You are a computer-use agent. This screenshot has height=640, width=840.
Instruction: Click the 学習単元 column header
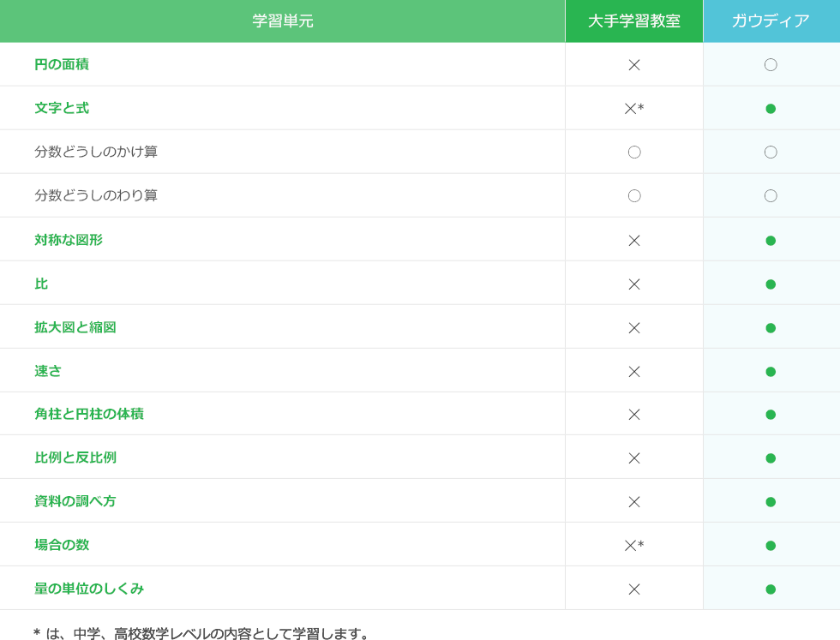(x=283, y=21)
